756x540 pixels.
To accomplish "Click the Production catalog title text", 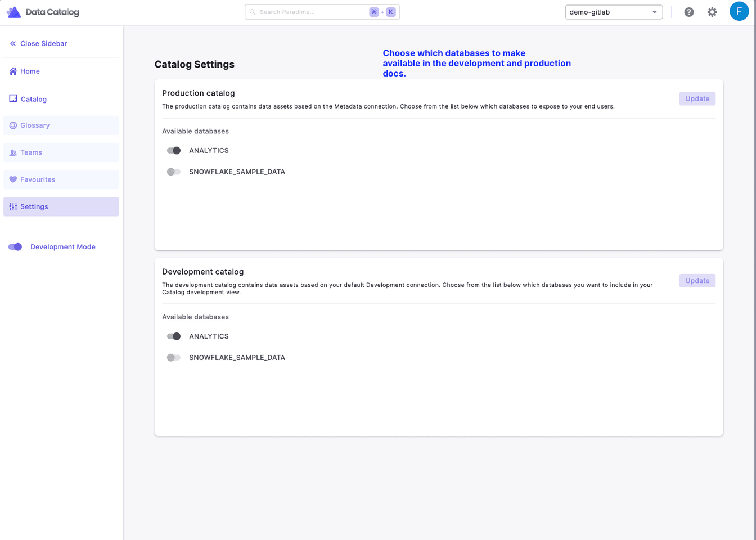I will 199,93.
